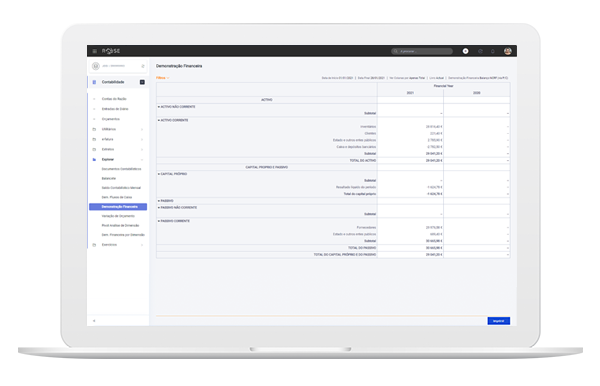Collapse the ACTIVO CORRENTE section
600x386 pixels.
point(159,120)
